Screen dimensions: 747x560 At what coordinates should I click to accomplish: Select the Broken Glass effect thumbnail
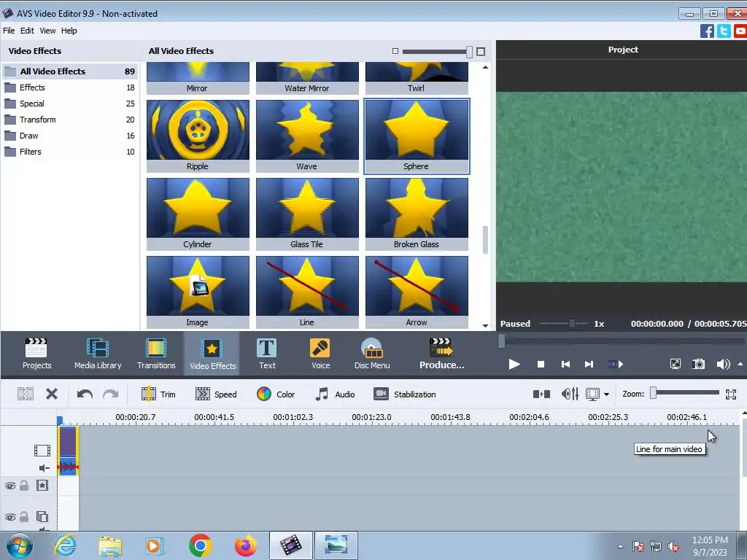[417, 214]
